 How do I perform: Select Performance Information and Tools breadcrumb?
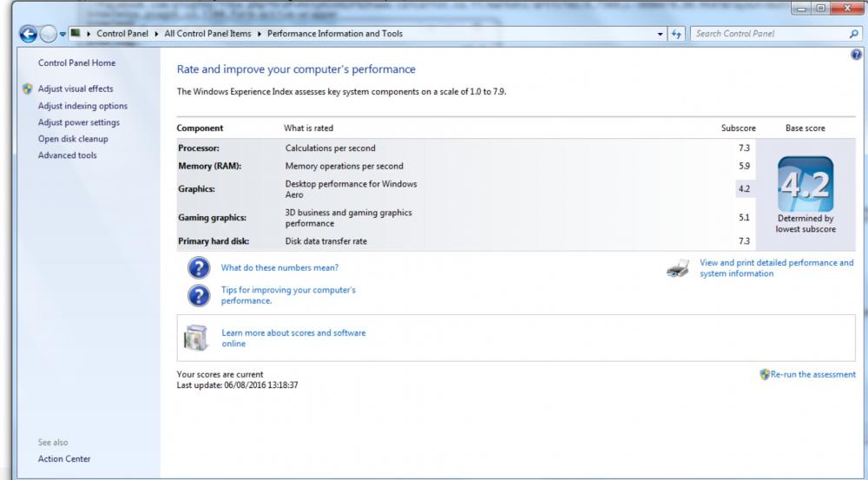click(x=335, y=34)
